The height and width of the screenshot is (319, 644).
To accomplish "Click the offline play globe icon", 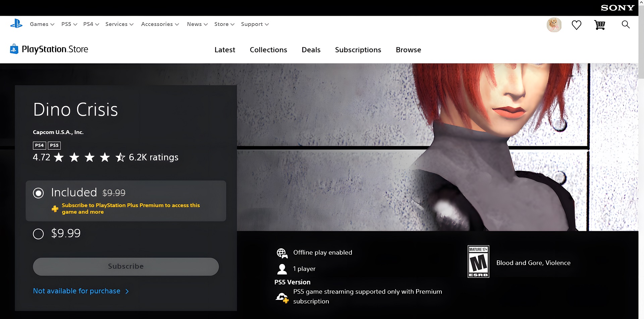I will (282, 253).
